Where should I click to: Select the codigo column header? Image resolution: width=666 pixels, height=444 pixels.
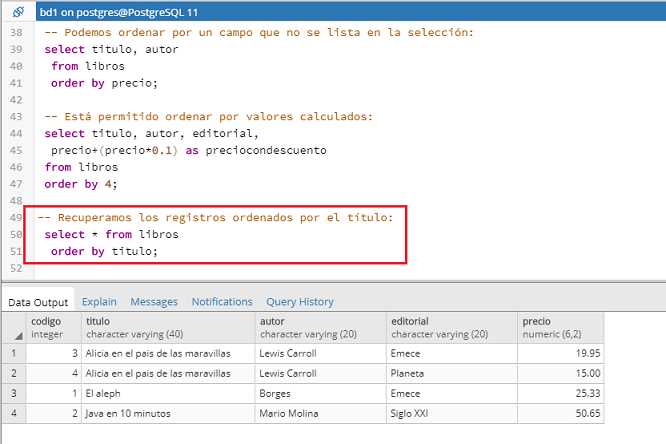pos(54,328)
